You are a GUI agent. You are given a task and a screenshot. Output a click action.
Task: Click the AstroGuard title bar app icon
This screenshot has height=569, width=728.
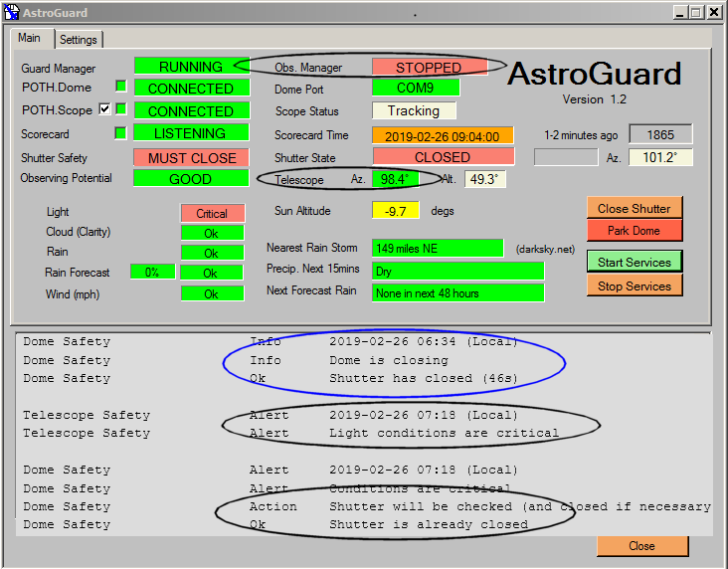11,13
